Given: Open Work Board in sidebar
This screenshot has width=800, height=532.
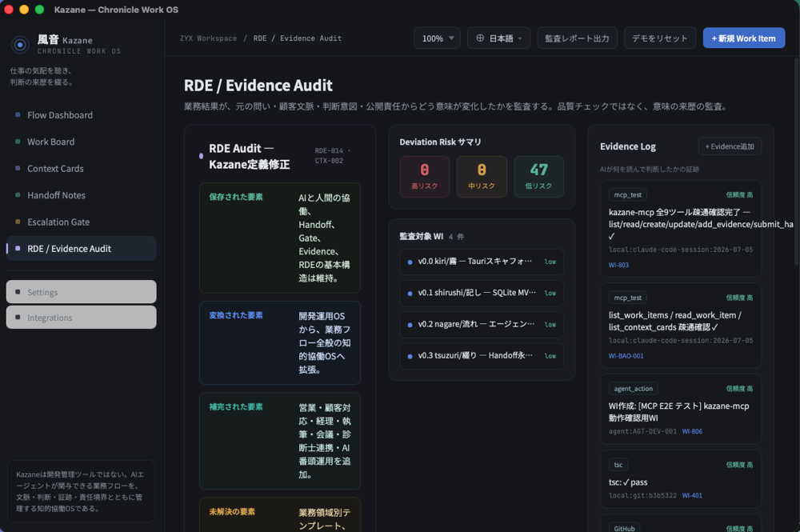Looking at the screenshot, I should (x=81, y=142).
